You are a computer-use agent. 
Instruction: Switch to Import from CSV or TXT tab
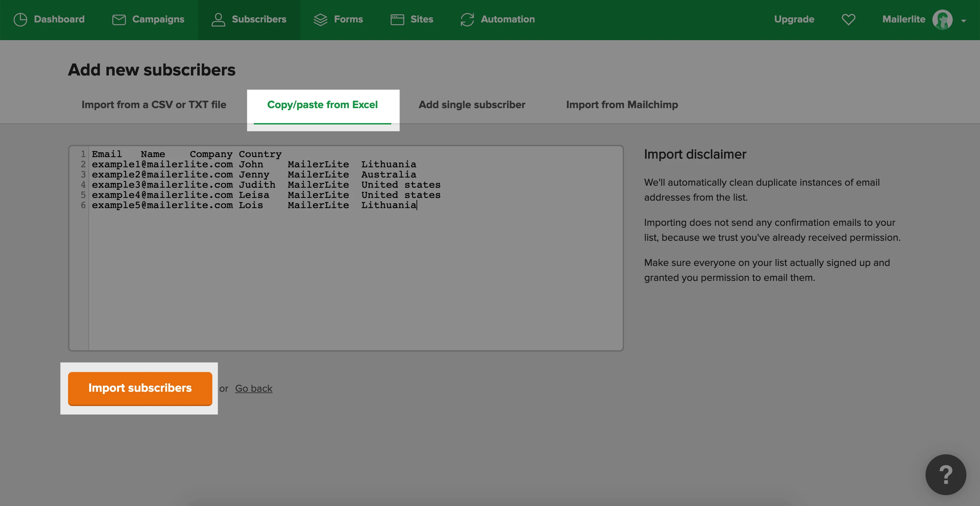coord(154,104)
